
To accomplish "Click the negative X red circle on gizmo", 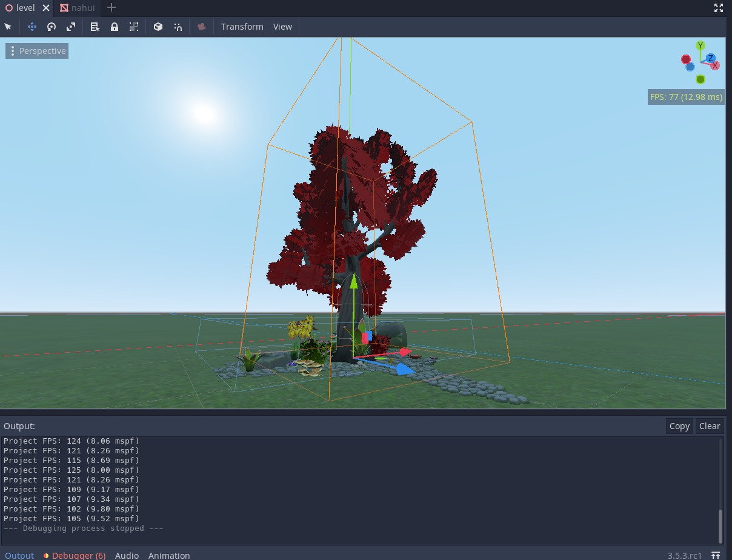I will (x=686, y=59).
